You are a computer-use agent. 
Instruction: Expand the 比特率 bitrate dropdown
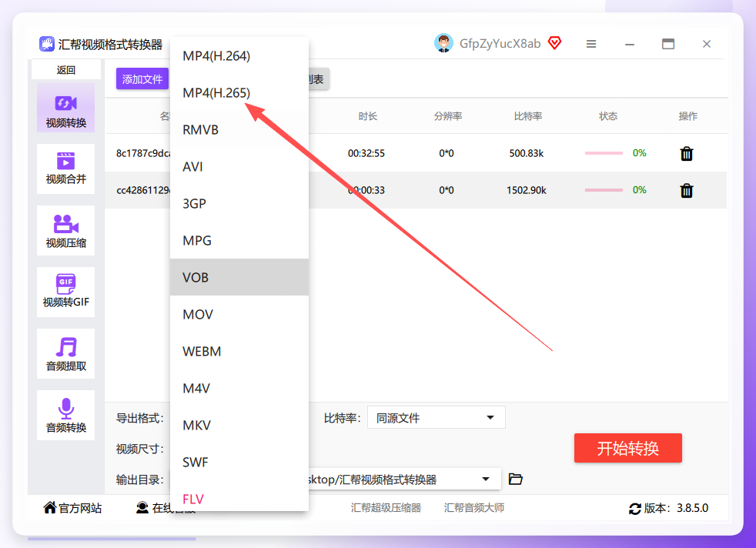tap(437, 417)
